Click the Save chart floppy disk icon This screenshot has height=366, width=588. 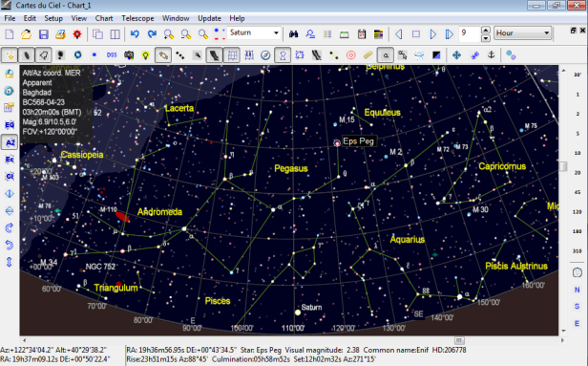(x=44, y=34)
